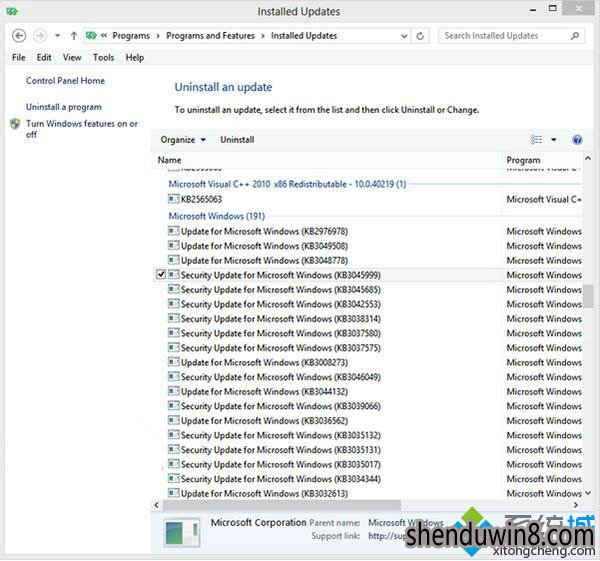Open the Help menu

[135, 57]
